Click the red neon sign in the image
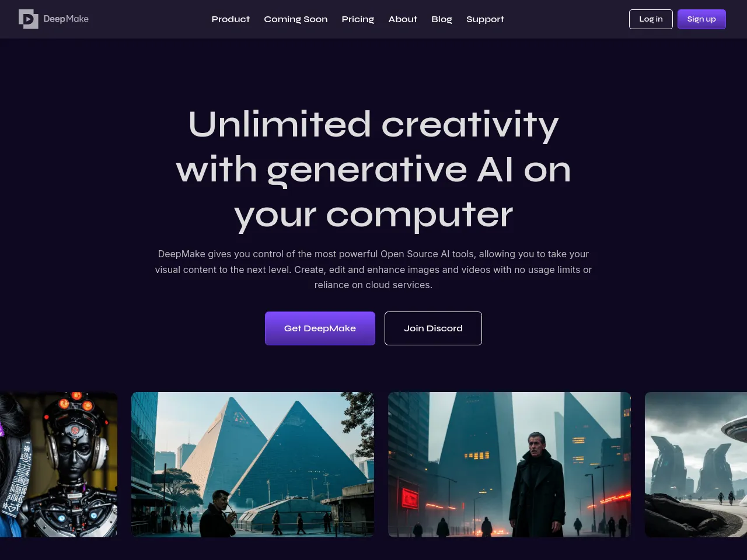Screen dimensions: 747x560 pyautogui.click(x=410, y=498)
